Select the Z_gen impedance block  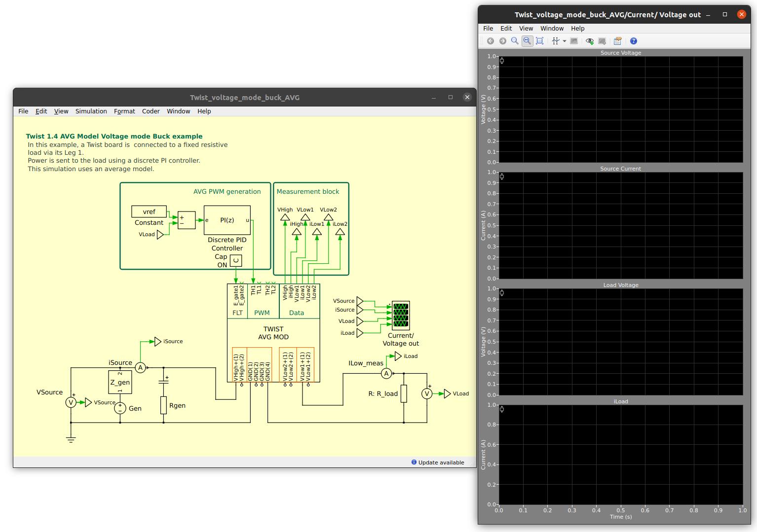click(x=120, y=382)
